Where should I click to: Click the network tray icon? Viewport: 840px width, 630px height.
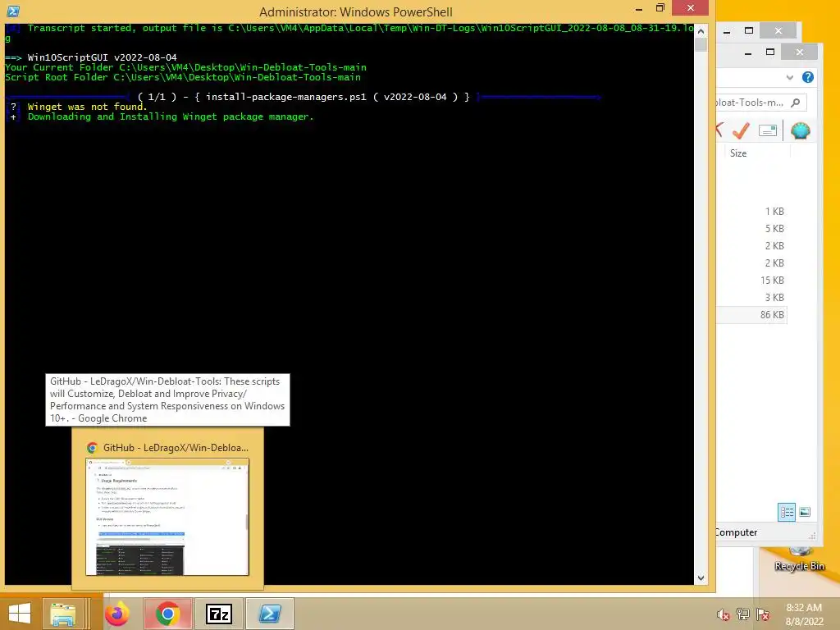[x=743, y=614]
